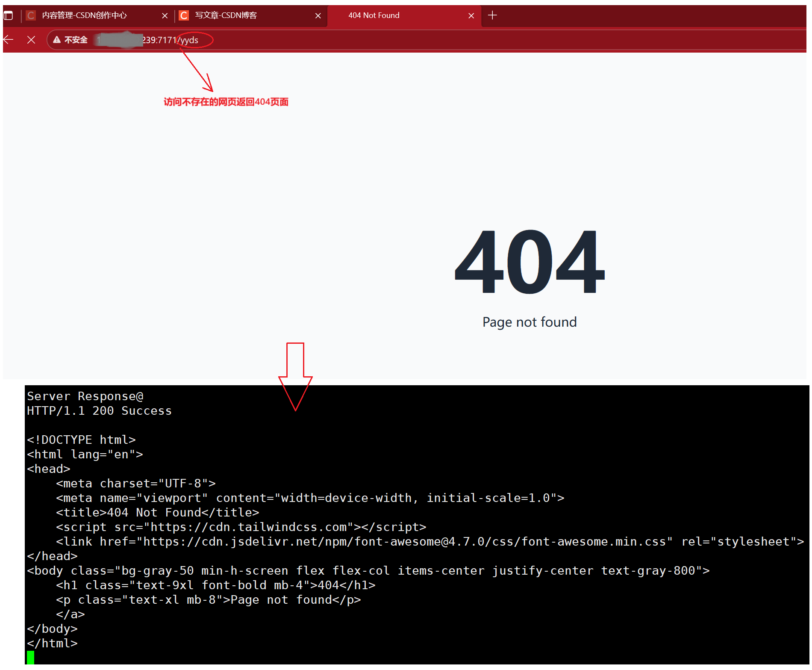Open a new browser tab
The height and width of the screenshot is (670, 812).
coord(492,15)
